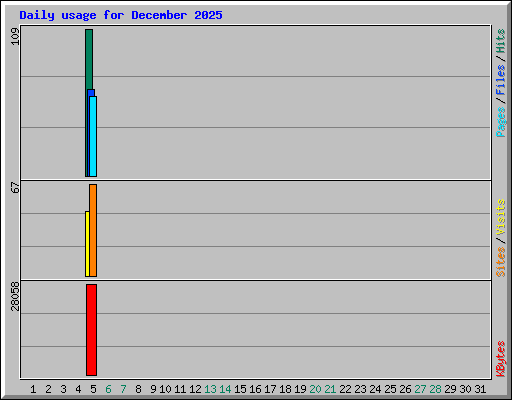Click the "Sites" legend label

(x=500, y=262)
